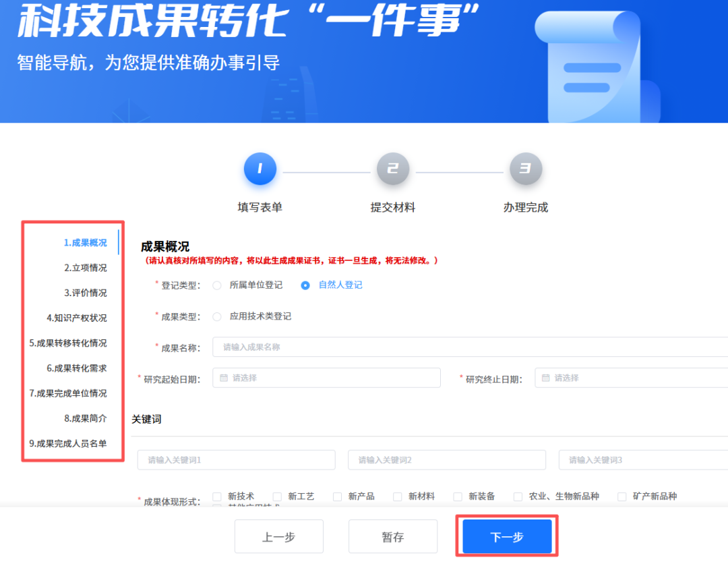Click calendar icon in 研究起始日期 field
This screenshot has height=564, width=728.
point(223,378)
